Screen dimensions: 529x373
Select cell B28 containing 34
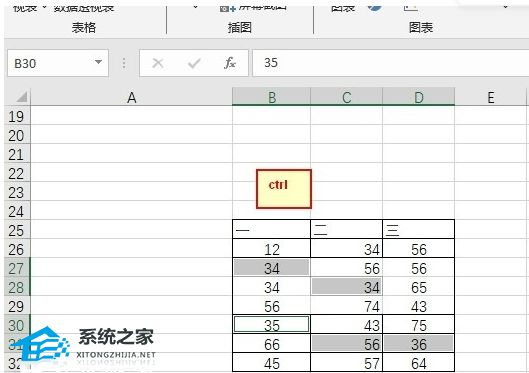click(x=271, y=287)
